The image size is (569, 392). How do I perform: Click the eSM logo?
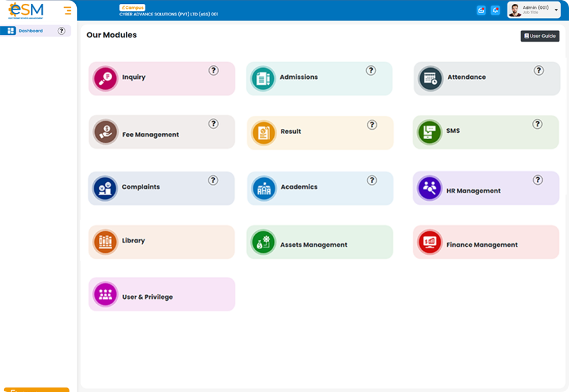26,10
